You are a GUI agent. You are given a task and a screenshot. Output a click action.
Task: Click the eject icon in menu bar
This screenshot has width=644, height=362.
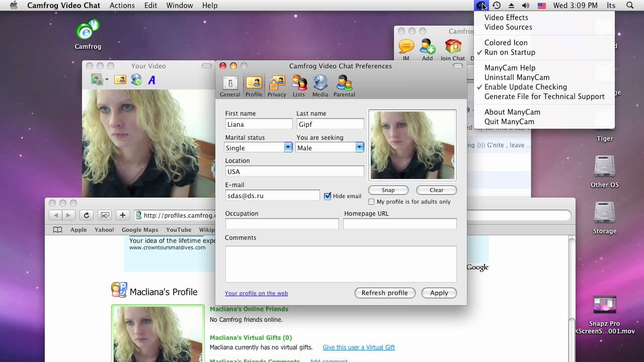511,6
